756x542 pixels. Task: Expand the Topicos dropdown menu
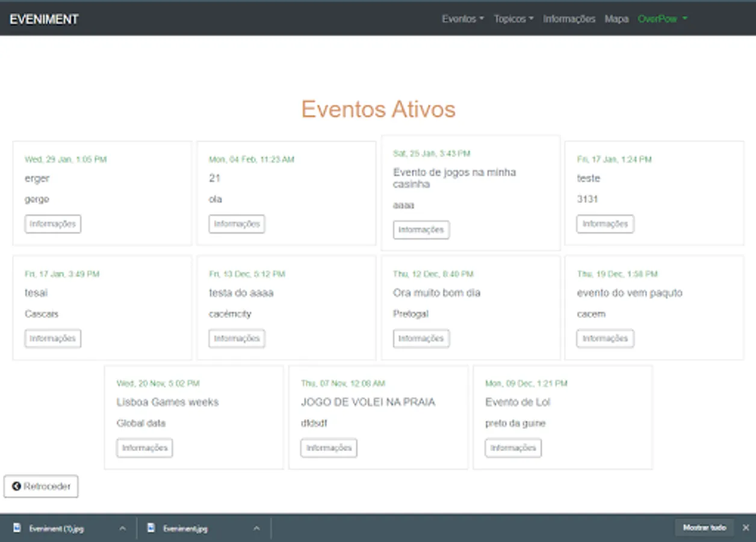pyautogui.click(x=513, y=19)
